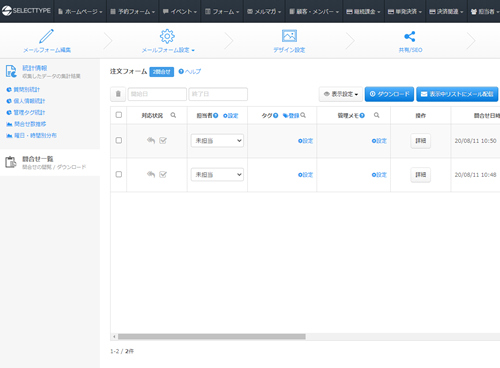
Task: Click the trash delete icon
Action: coord(118,94)
